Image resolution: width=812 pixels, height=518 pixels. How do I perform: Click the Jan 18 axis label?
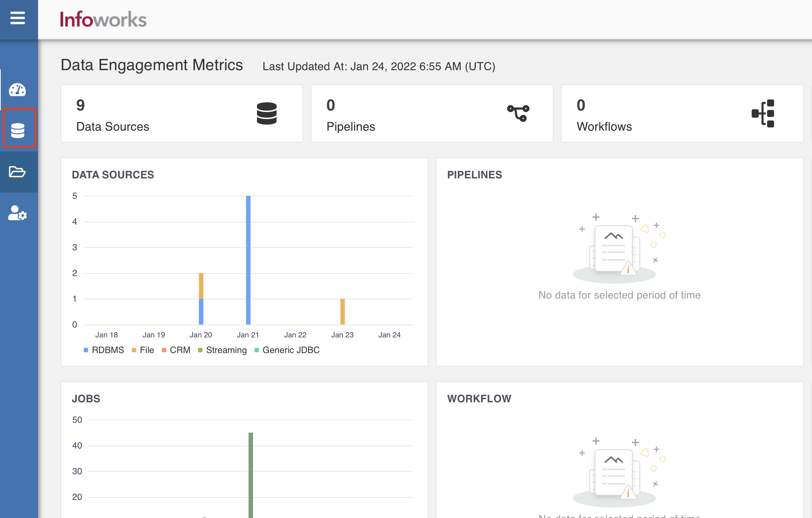coord(106,335)
